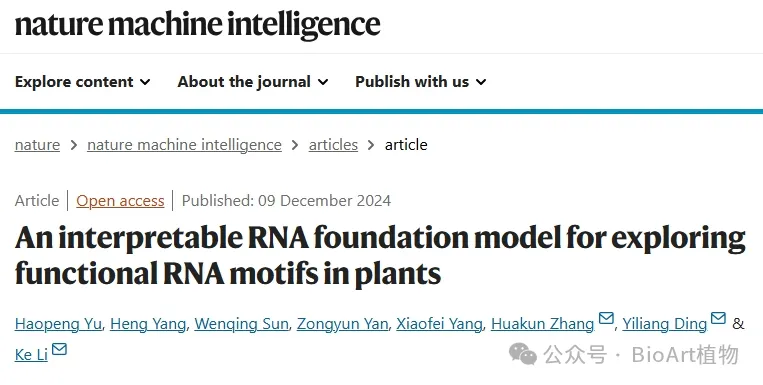Screen dimensions: 763x385
Task: Expand the Publish with us chevron
Action: (481, 82)
